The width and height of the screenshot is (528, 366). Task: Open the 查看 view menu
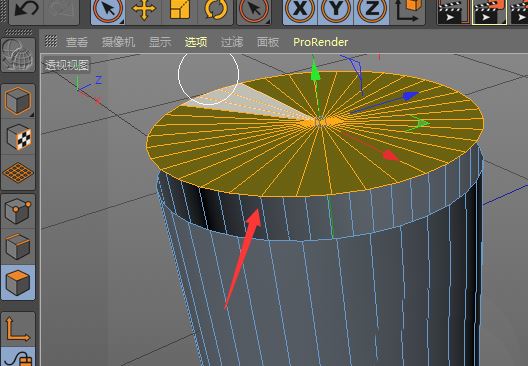click(77, 42)
